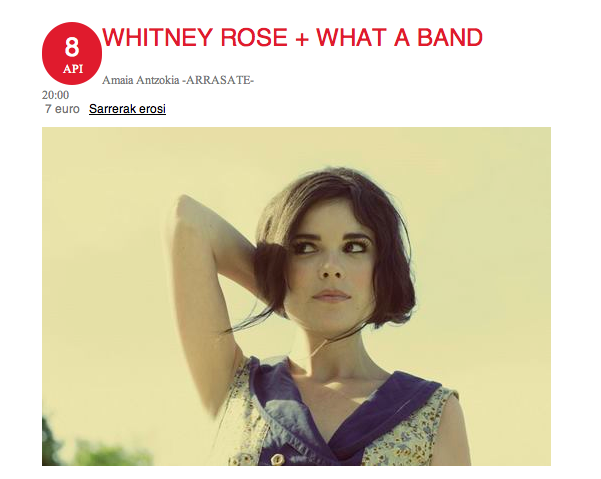
Task: Click the Amaia Antzokia venue name
Action: pos(141,80)
